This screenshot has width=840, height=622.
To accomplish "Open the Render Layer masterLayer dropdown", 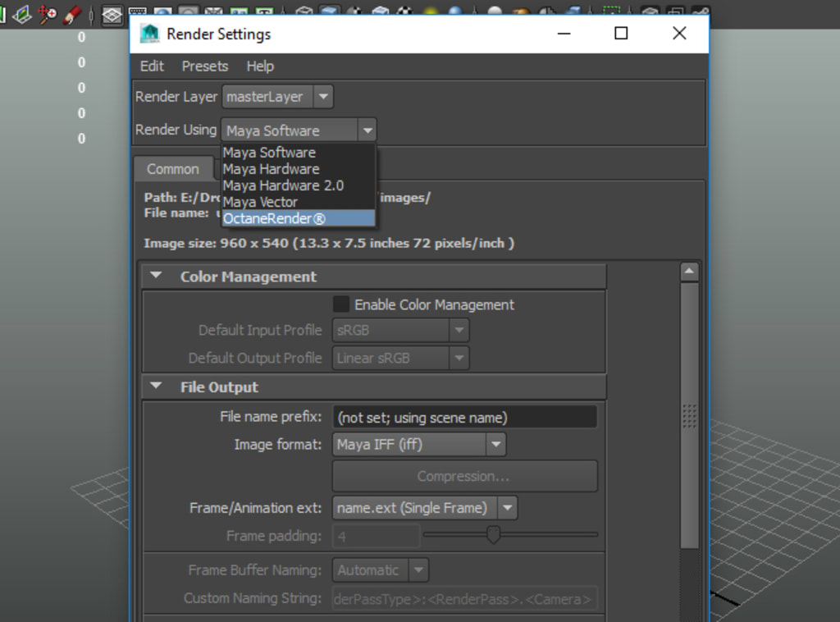I will [277, 97].
